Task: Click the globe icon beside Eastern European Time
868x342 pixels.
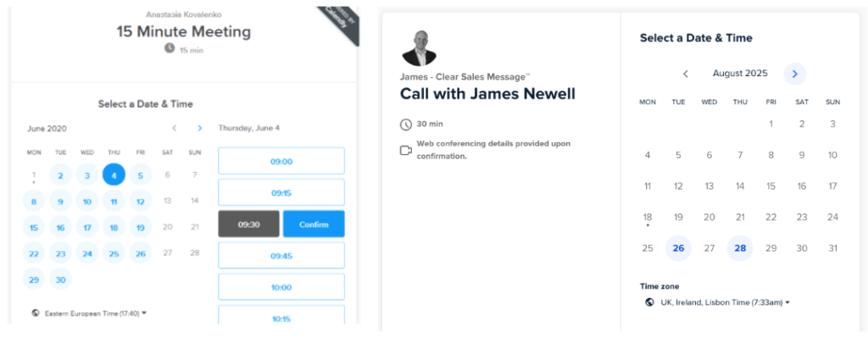Action: (36, 312)
